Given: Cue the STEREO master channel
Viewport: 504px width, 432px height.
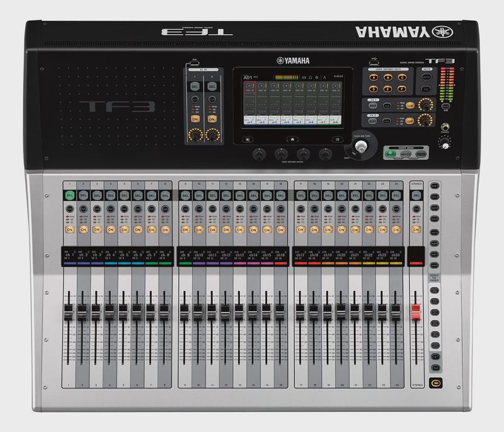Looking at the screenshot, I should click(416, 209).
